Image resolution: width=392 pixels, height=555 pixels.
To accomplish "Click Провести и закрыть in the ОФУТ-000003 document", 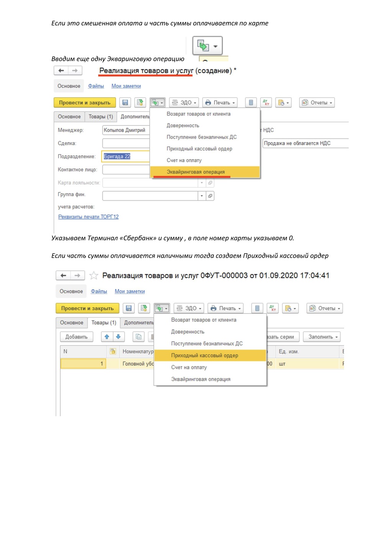I will 87,308.
